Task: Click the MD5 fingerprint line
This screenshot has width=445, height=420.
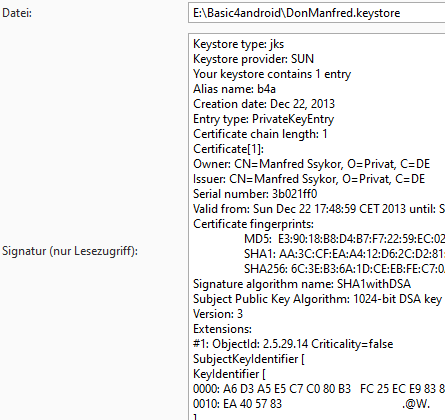Action: tap(344, 239)
